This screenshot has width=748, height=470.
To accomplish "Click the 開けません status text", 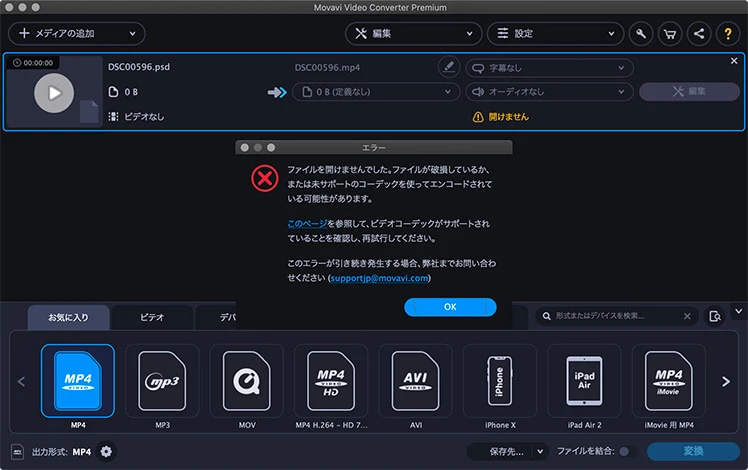I will pyautogui.click(x=509, y=117).
